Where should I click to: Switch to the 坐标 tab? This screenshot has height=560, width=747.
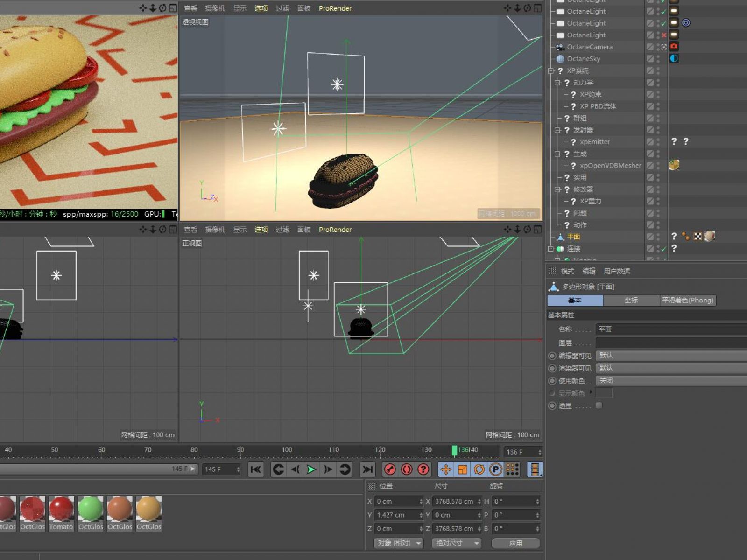[x=631, y=301]
